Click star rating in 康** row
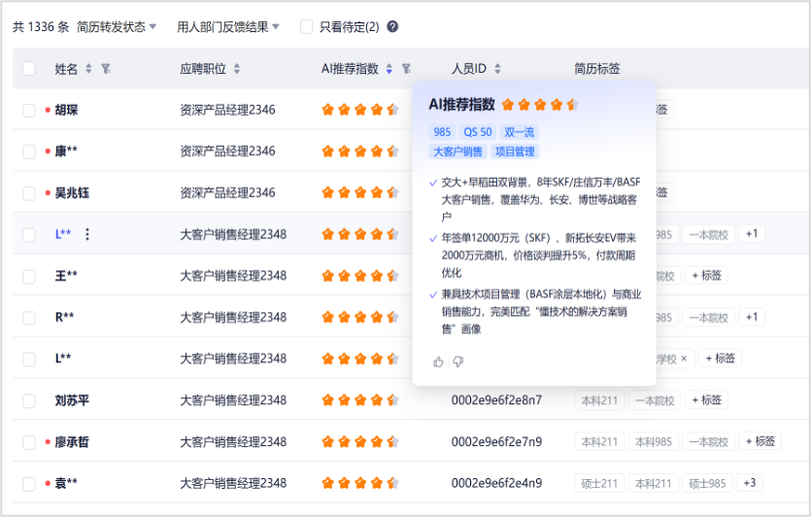 pyautogui.click(x=360, y=152)
